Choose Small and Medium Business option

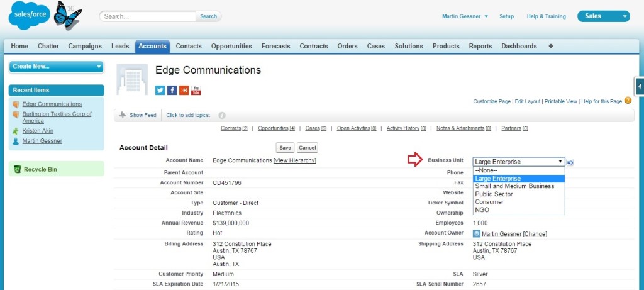[x=519, y=186]
